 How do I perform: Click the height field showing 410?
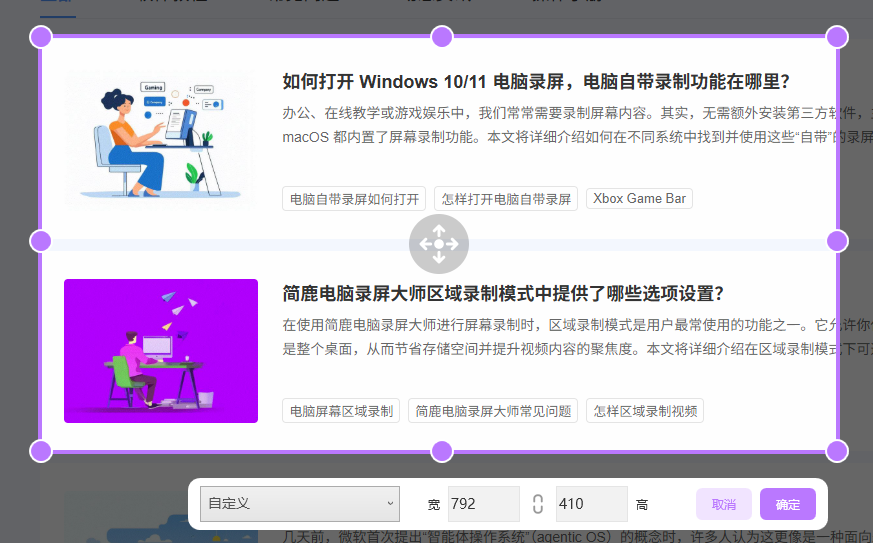[x=591, y=504]
